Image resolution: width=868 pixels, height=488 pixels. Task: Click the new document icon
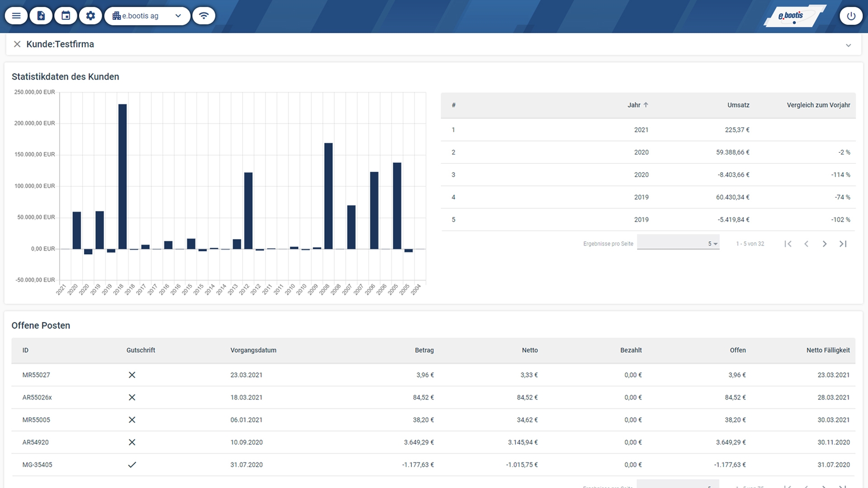[x=41, y=16]
